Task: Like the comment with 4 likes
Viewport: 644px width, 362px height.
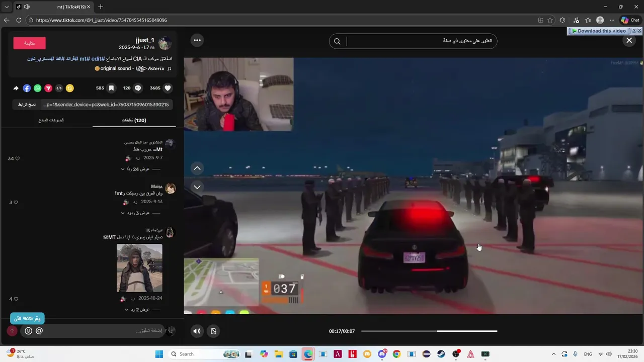Action: click(x=16, y=299)
